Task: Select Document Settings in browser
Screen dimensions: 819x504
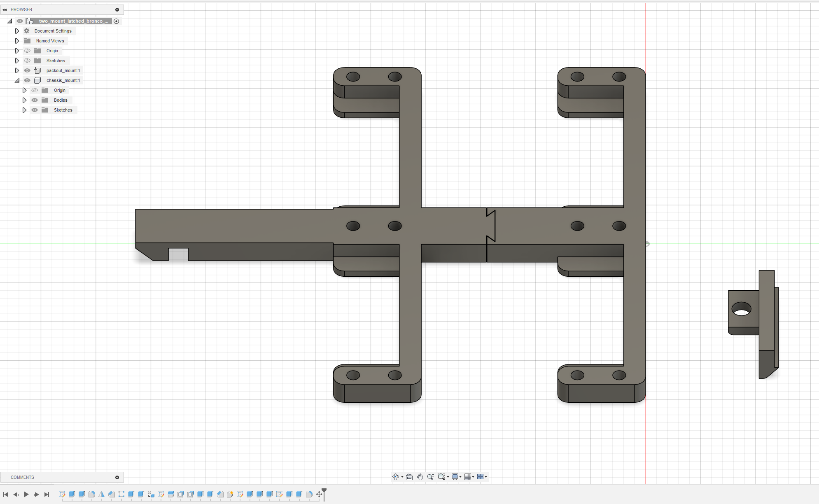Action: 53,31
